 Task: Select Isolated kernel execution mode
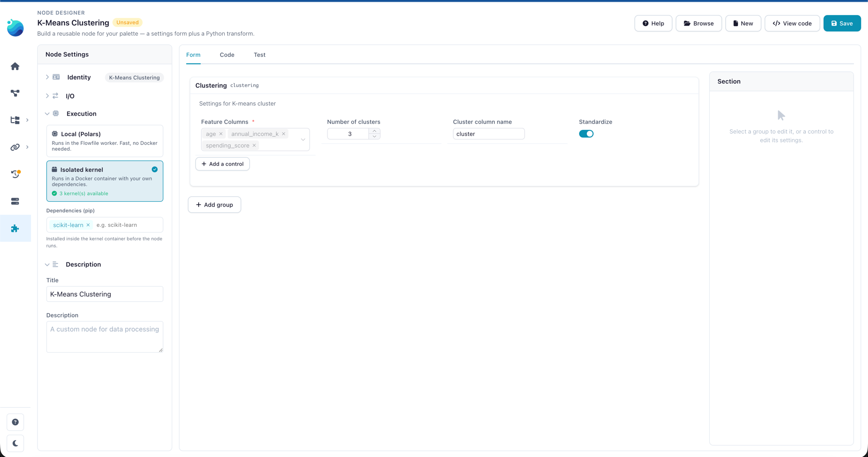pyautogui.click(x=105, y=181)
